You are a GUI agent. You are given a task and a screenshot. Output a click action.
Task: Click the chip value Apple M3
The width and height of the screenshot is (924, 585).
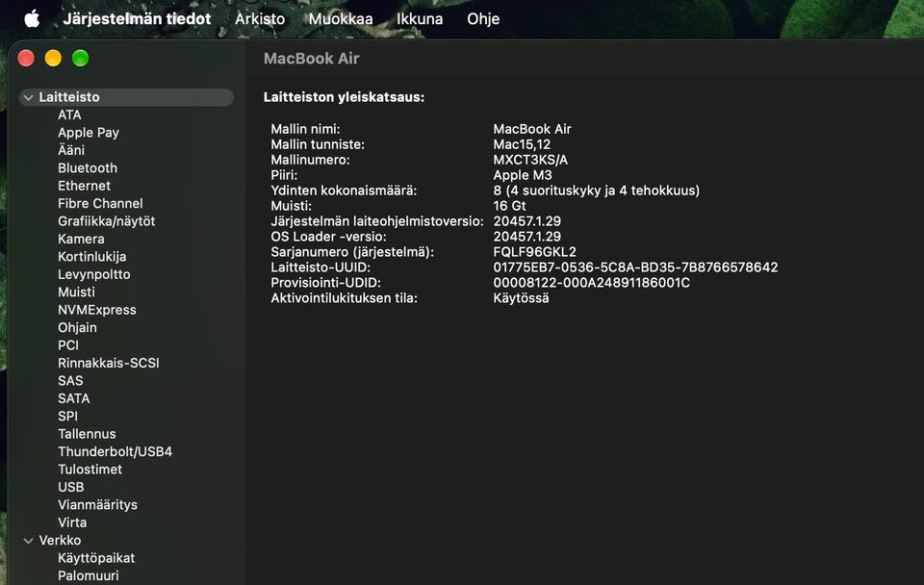click(523, 175)
